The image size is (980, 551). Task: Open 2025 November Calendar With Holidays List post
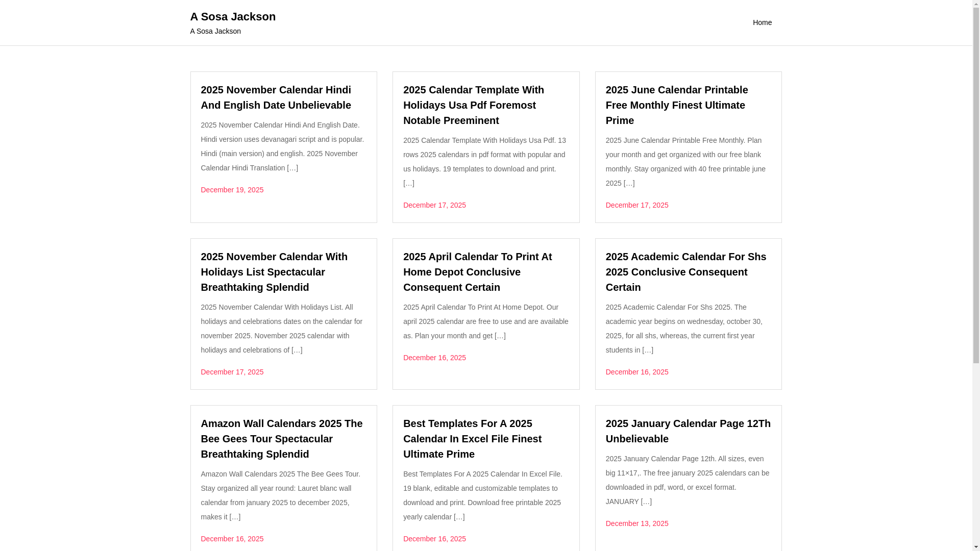(274, 272)
